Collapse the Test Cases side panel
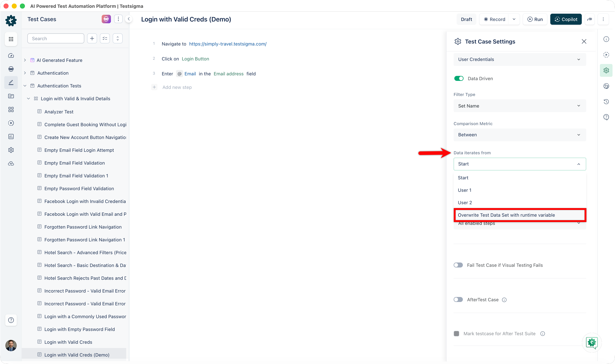This screenshot has width=615, height=364. (129, 19)
